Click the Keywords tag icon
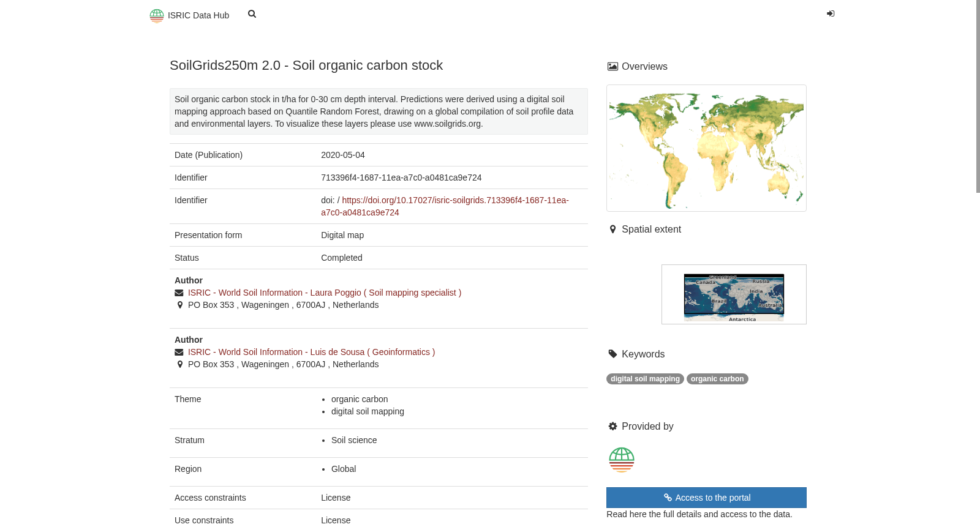This screenshot has height=527, width=980. 612,354
